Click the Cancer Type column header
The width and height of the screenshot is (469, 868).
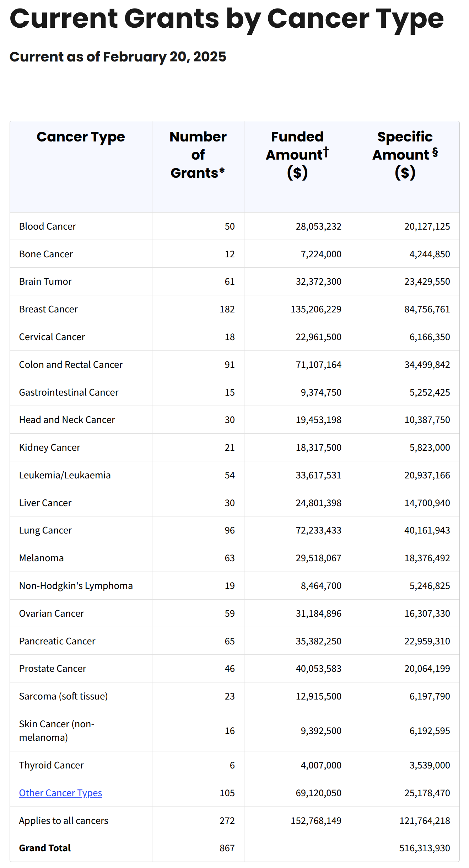(81, 137)
